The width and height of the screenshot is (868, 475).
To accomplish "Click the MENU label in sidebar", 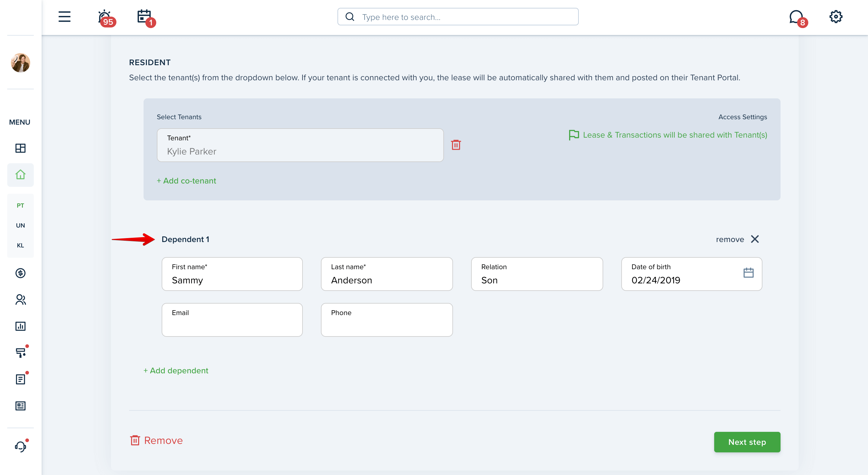I will click(20, 122).
